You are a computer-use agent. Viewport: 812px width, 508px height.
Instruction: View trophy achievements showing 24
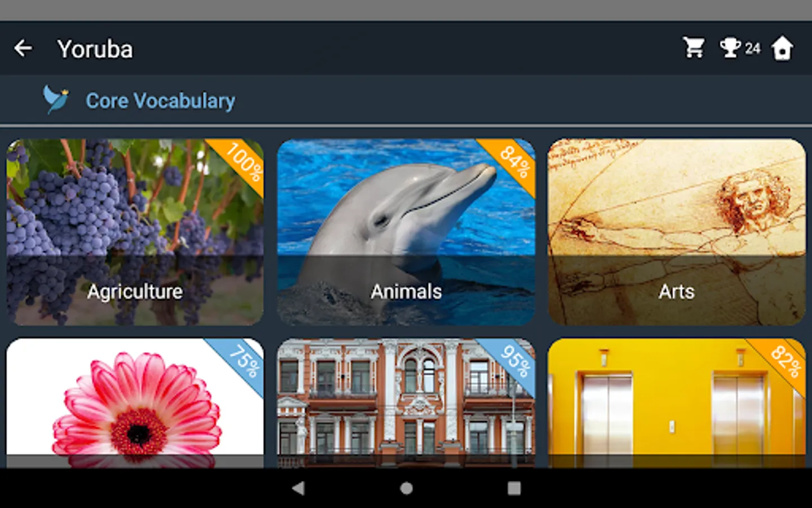click(740, 48)
